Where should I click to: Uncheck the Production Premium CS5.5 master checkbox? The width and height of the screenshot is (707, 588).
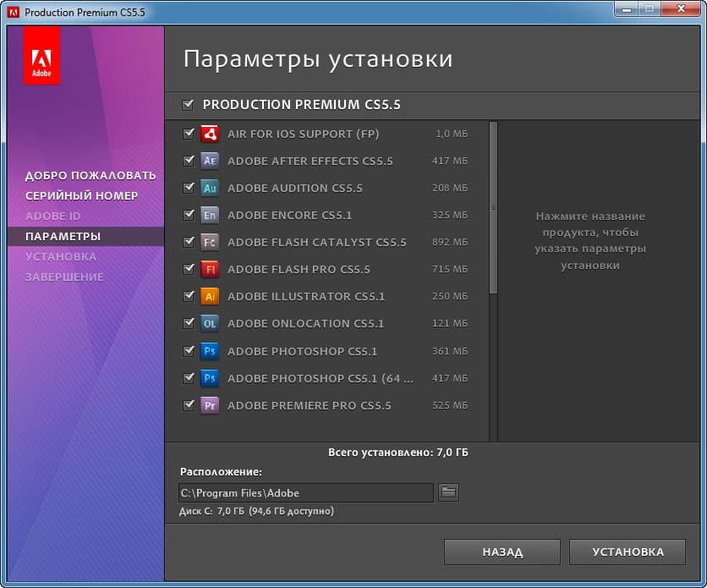tap(188, 105)
